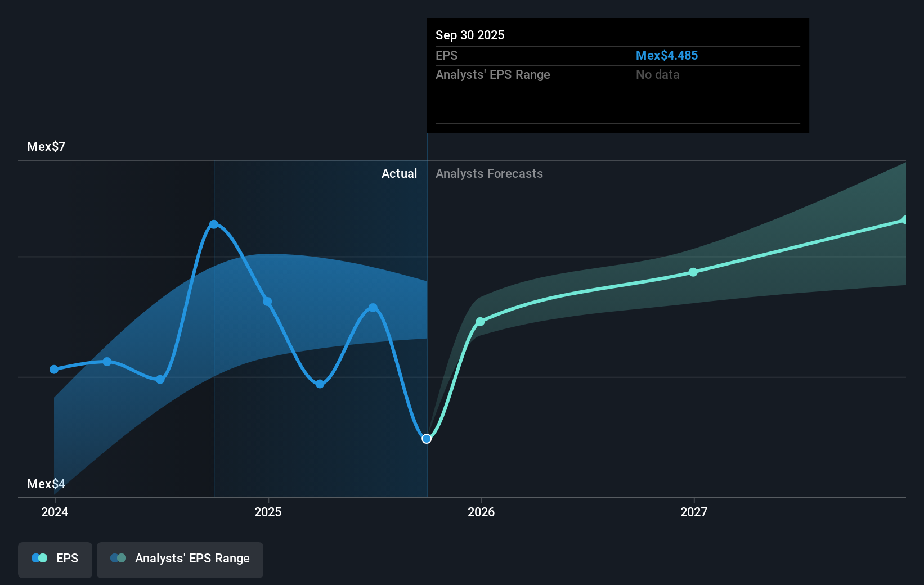Click the first 2024 EPS data point
This screenshot has width=924, height=585.
point(54,369)
